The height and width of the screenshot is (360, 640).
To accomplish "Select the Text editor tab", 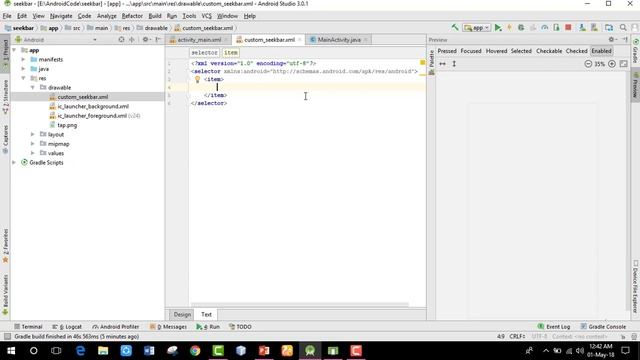I will 207,314.
